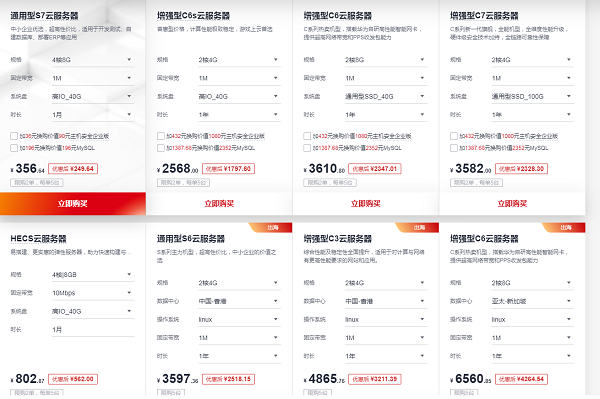This screenshot has width=600, height=399.
Task: Click the 优惠后 ¥249.64 price tag
Action: (x=73, y=169)
